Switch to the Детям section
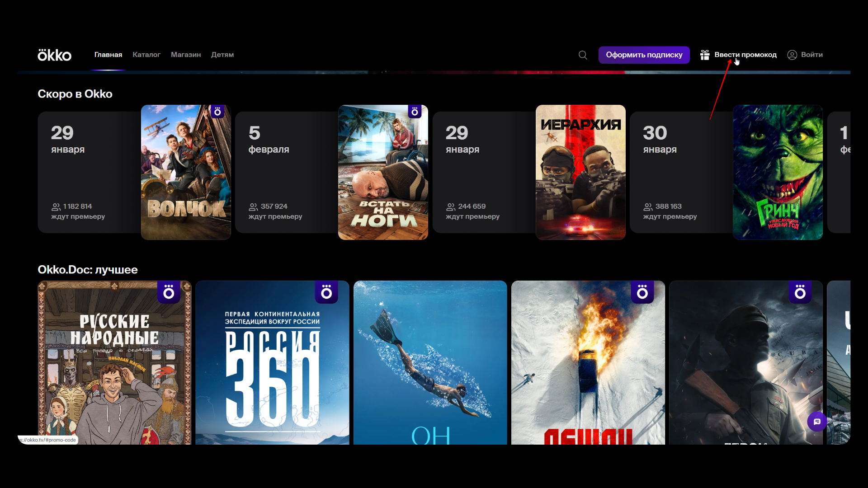The width and height of the screenshot is (868, 488). click(x=222, y=55)
